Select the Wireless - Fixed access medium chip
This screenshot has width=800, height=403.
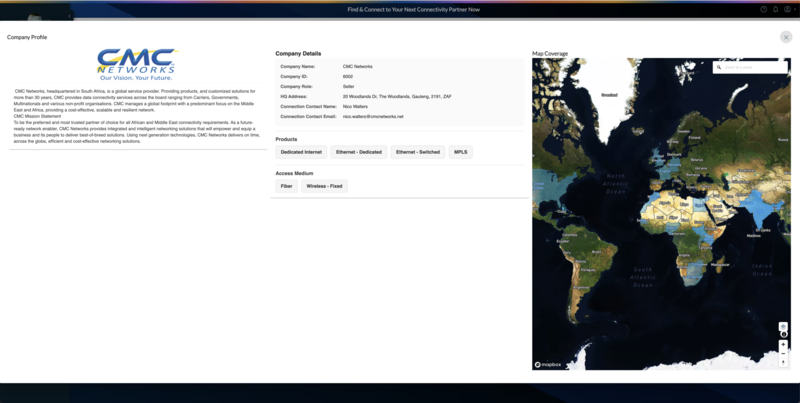pos(324,186)
